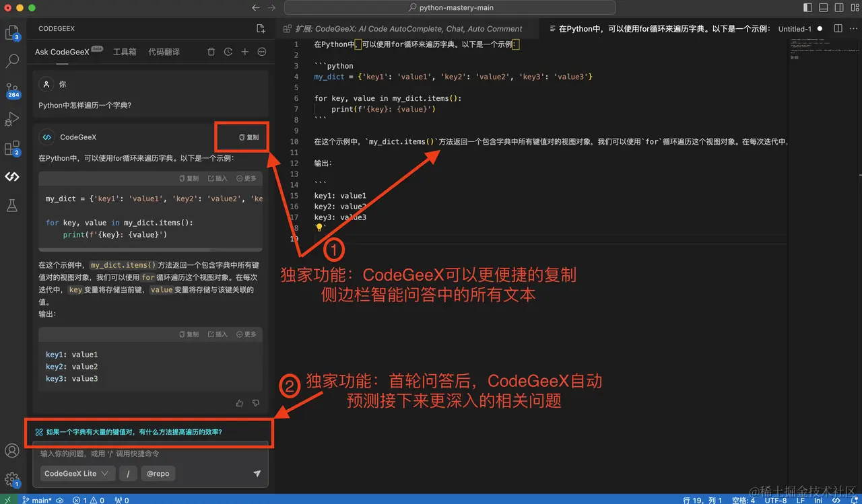Click the new file icon in the CODEGEEX header

pyautogui.click(x=261, y=29)
